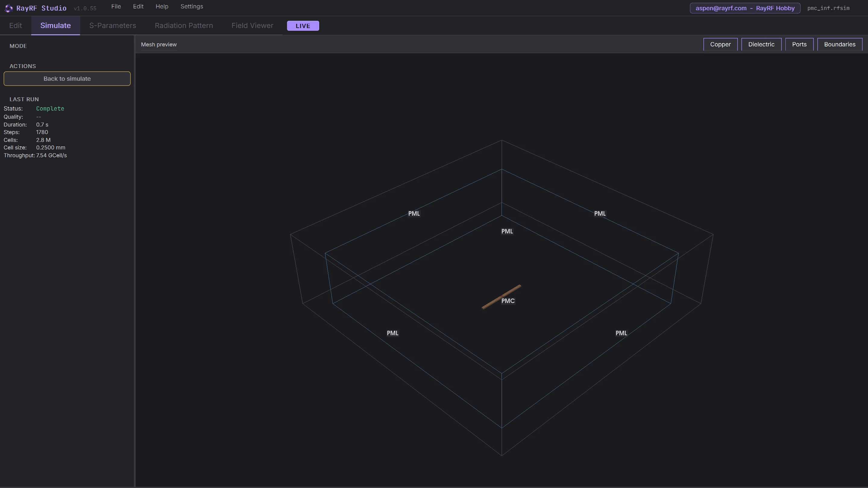This screenshot has height=488, width=868.
Task: Click the LAST RUN section header
Action: tap(24, 99)
